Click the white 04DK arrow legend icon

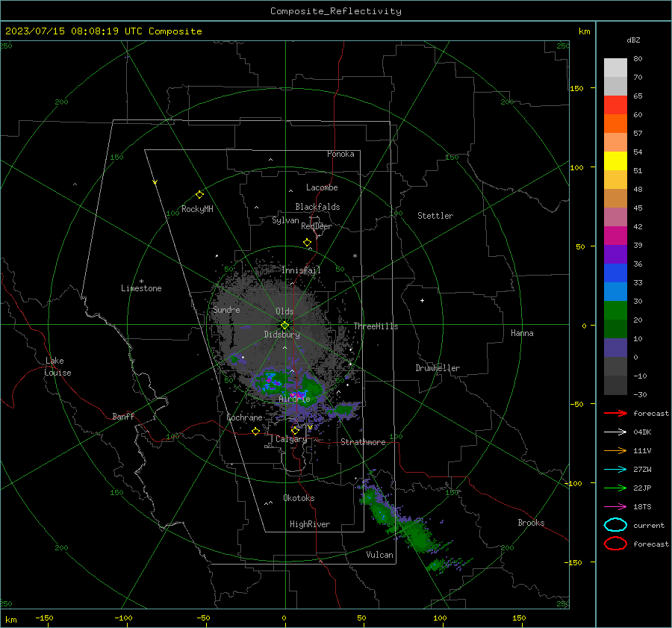[x=615, y=432]
